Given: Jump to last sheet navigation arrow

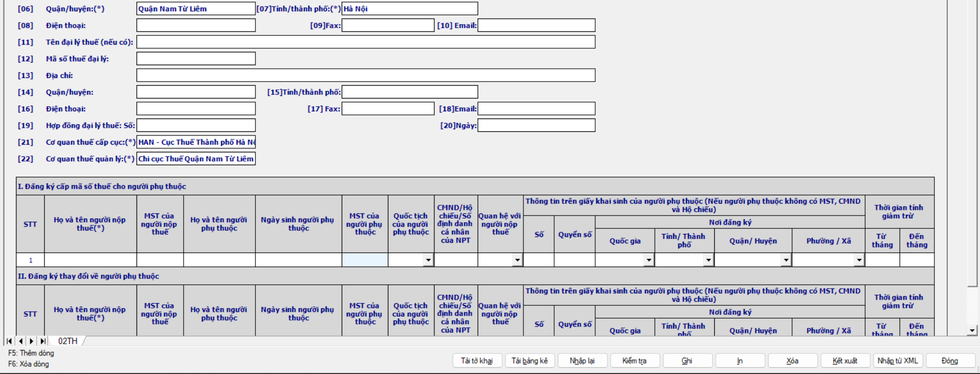Looking at the screenshot, I should point(43,341).
